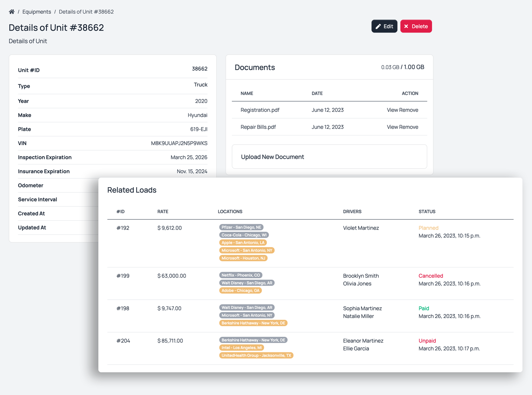This screenshot has width=532, height=395.
Task: Open load #192 in Related Loads
Action: pos(123,228)
